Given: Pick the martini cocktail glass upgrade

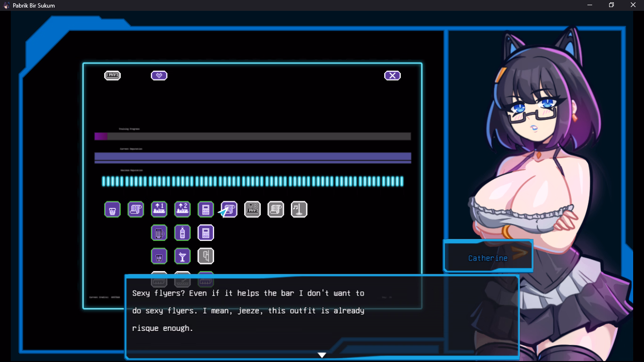Looking at the screenshot, I should 182,256.
